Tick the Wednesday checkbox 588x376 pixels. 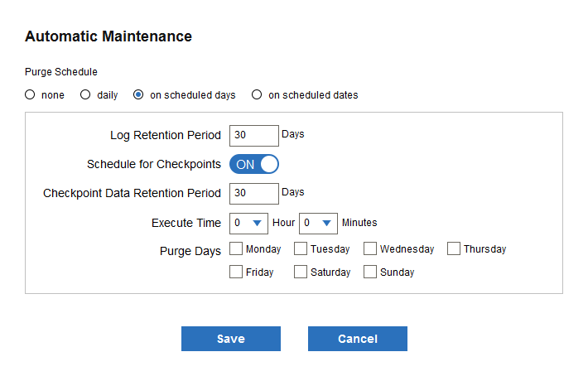(x=370, y=248)
